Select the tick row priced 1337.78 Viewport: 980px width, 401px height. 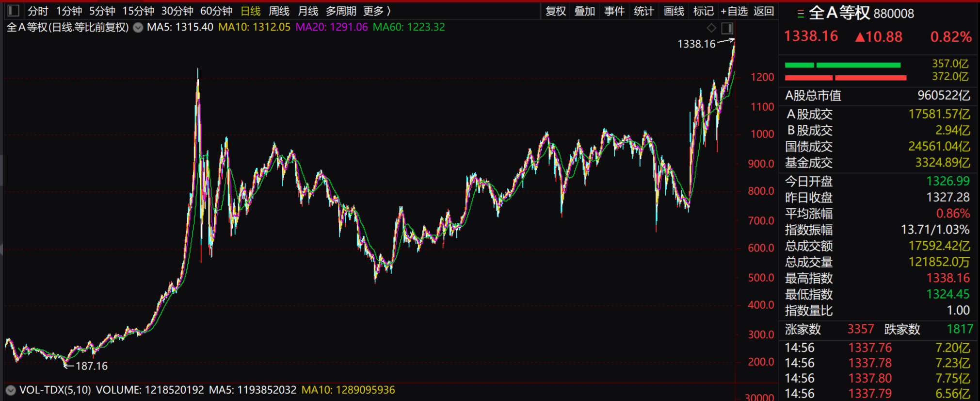[x=878, y=363]
